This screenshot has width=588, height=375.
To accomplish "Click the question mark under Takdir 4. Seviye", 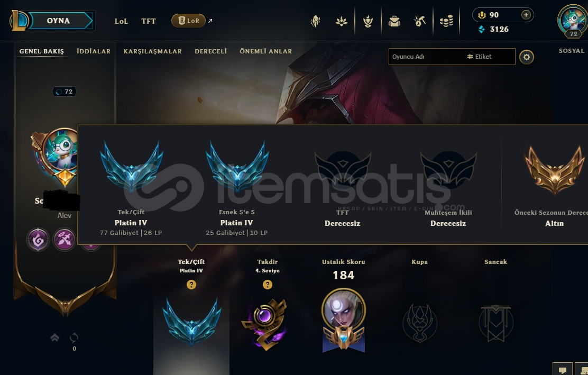I will pos(268,285).
